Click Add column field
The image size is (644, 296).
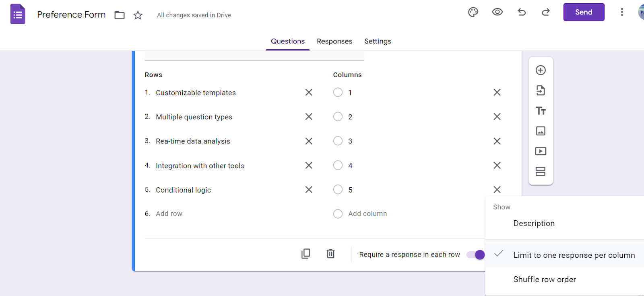367,214
